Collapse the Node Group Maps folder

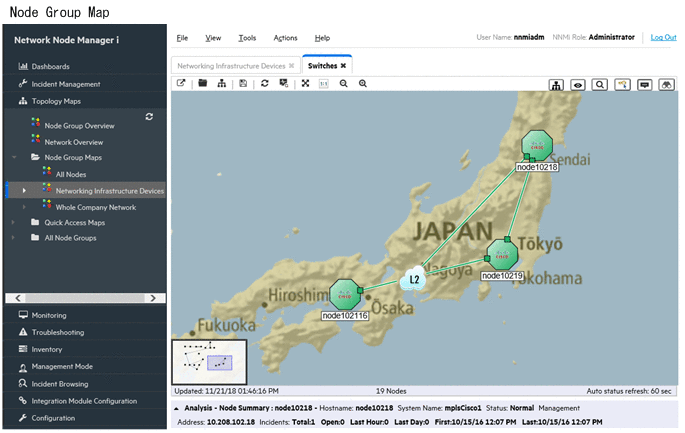(x=14, y=158)
